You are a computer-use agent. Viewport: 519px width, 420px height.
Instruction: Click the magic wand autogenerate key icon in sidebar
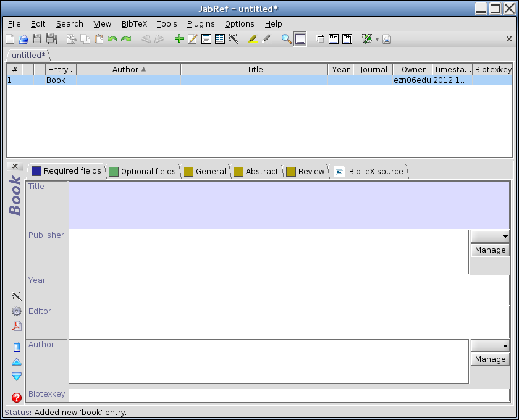[17, 296]
